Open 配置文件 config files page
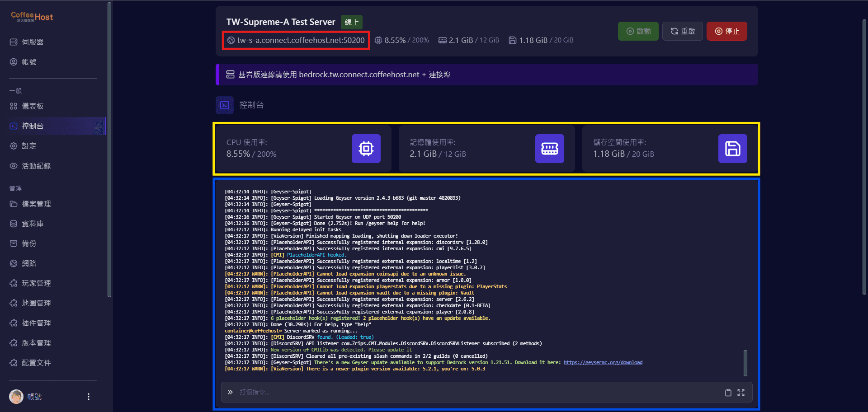 point(53,363)
